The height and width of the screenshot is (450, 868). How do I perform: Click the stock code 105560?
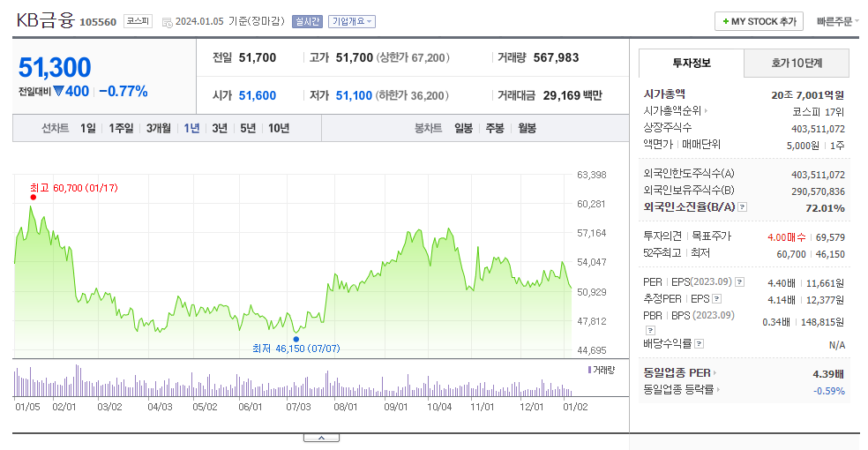click(98, 22)
